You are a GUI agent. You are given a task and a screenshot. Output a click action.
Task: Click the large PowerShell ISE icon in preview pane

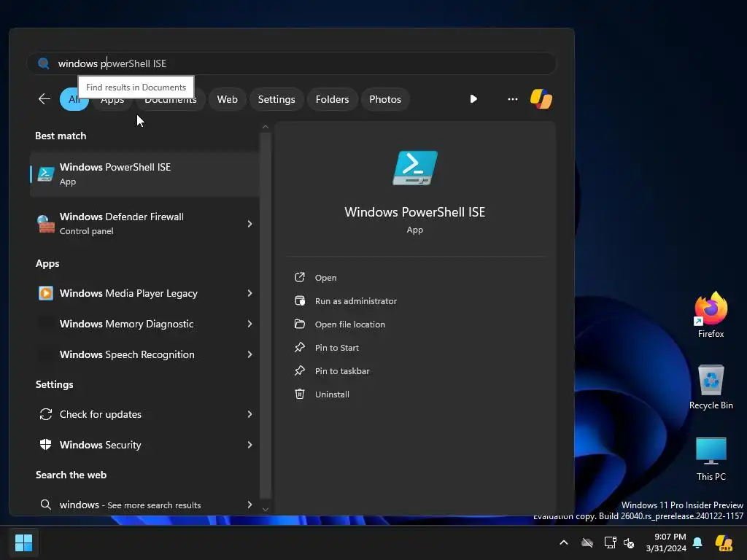[x=415, y=168]
